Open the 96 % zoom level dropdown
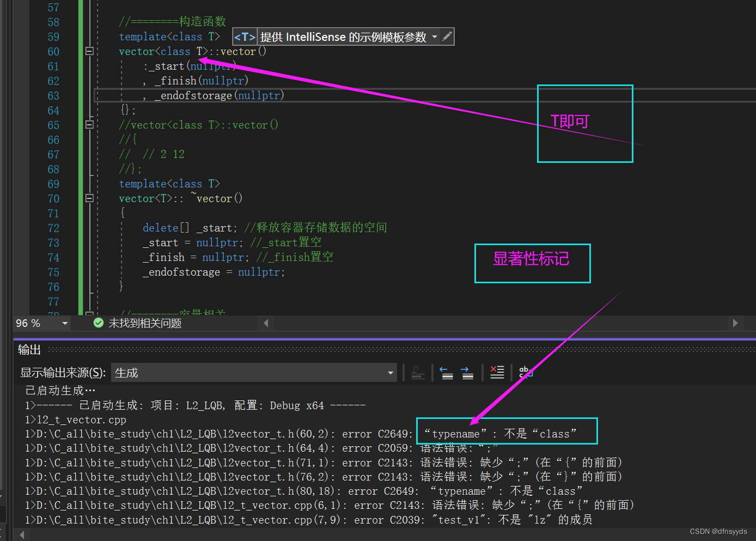 click(x=65, y=324)
